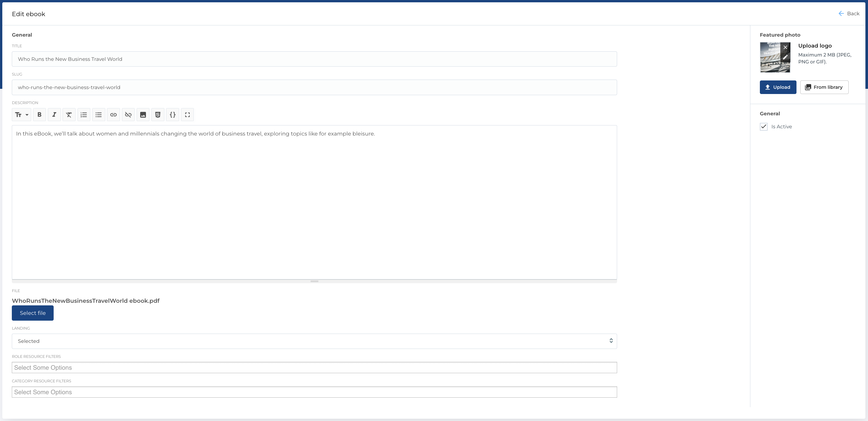Uncheck the Is Active checkbox

pos(764,127)
